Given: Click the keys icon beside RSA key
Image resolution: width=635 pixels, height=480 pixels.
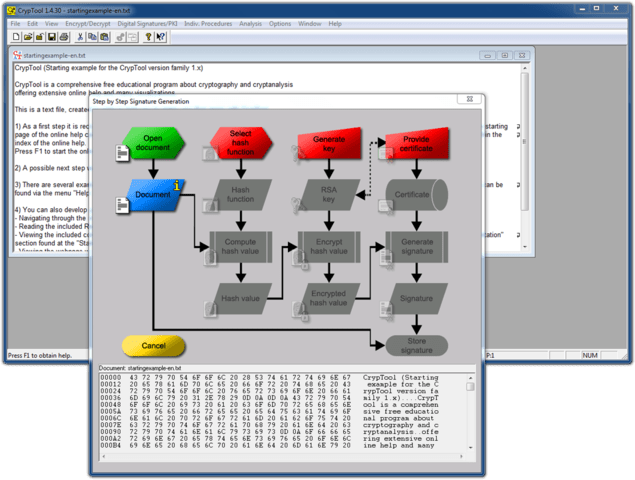Looking at the screenshot, I should click(x=298, y=205).
